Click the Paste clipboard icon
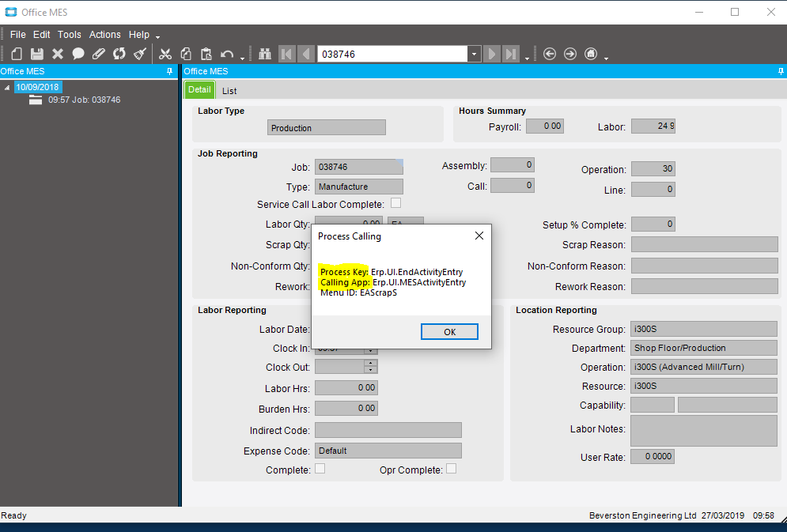This screenshot has width=787, height=532. (x=206, y=54)
